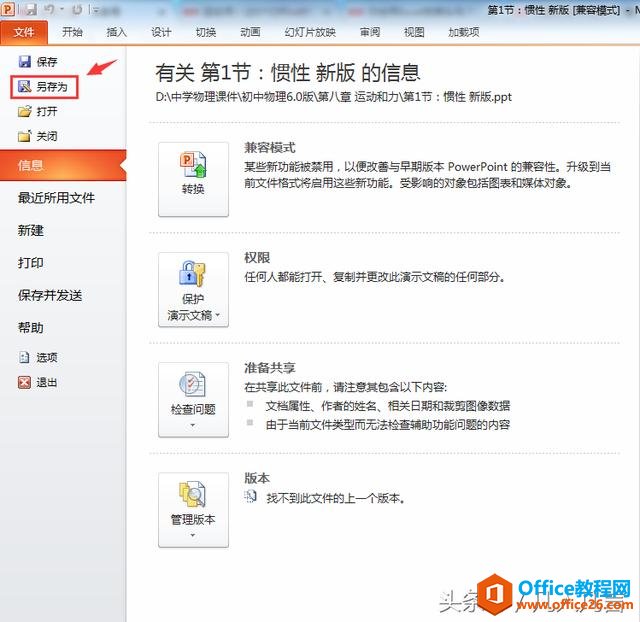Viewport: 640px width, 622px height.
Task: Click the title 有关 第1节:惯性 新版 的信息
Action: pyautogui.click(x=288, y=73)
